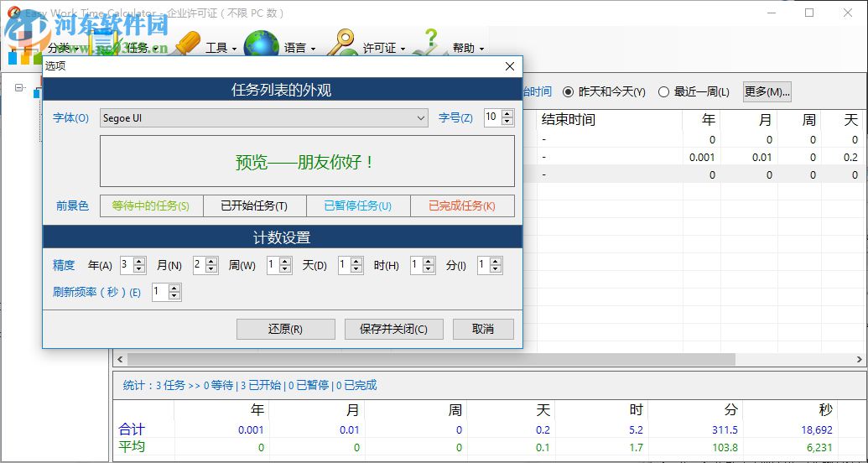
Task: Open the 工具 toolbar menu
Action: click(x=221, y=48)
